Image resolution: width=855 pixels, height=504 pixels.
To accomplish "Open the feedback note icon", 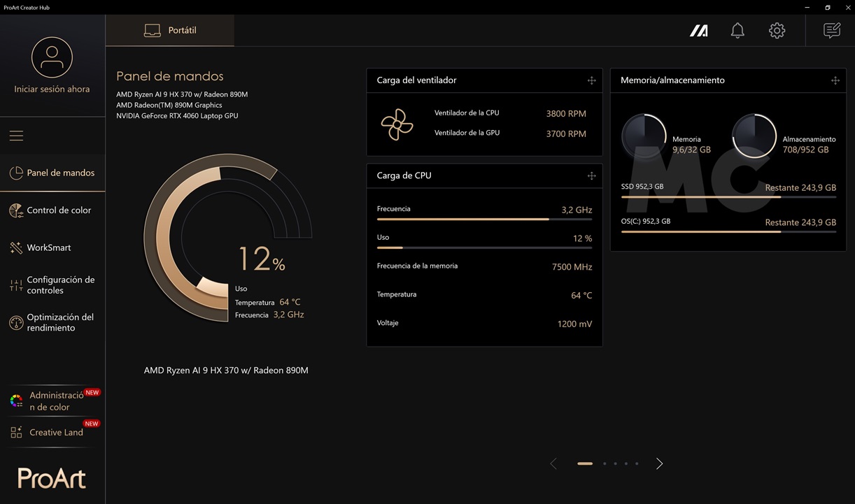I will pos(831,31).
